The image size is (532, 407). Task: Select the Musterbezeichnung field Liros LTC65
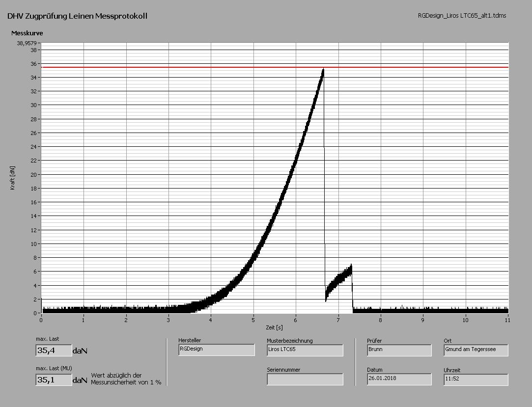point(305,350)
